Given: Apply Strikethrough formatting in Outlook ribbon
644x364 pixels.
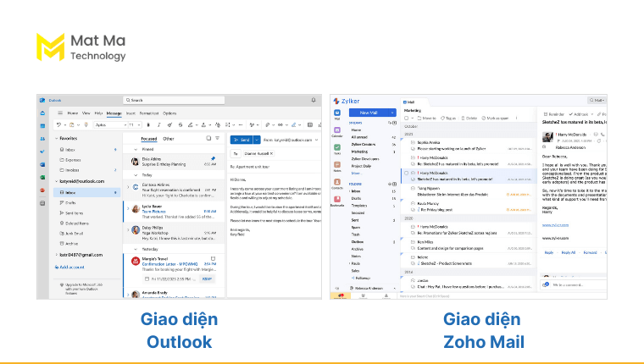Looking at the screenshot, I should (x=180, y=124).
